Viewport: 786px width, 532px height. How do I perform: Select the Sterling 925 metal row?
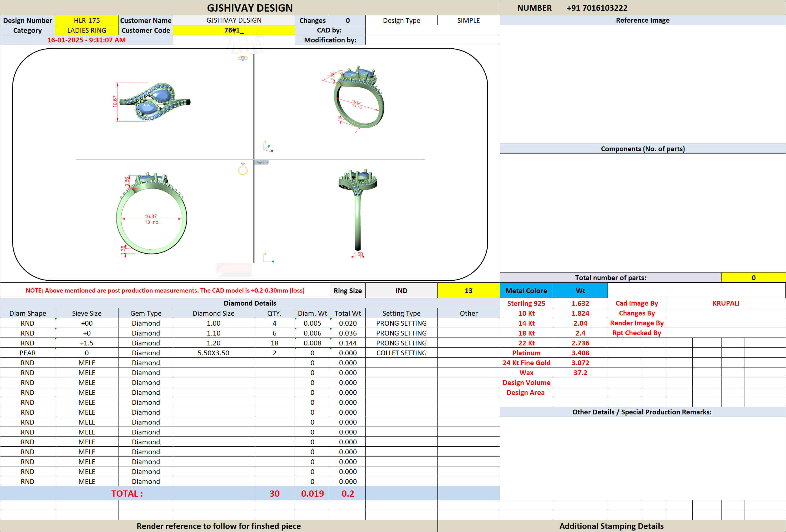click(x=554, y=304)
